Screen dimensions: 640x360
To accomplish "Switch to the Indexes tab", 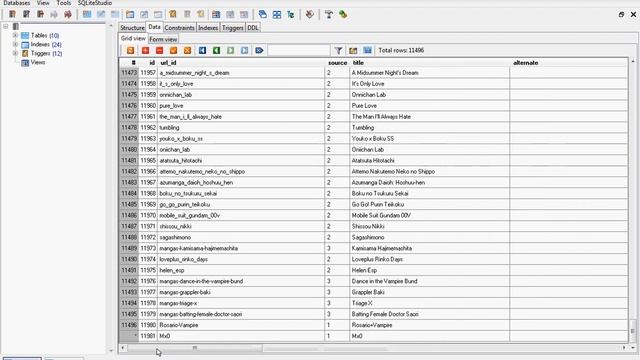I will pyautogui.click(x=208, y=28).
